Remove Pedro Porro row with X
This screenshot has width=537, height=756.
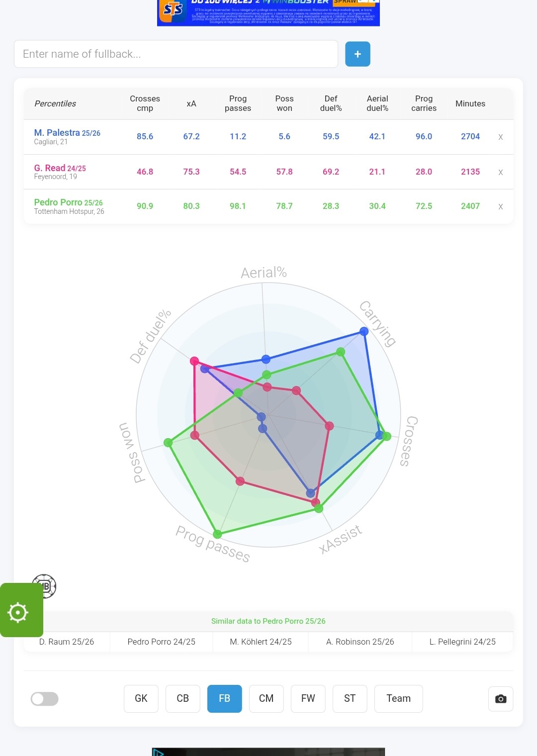[501, 206]
